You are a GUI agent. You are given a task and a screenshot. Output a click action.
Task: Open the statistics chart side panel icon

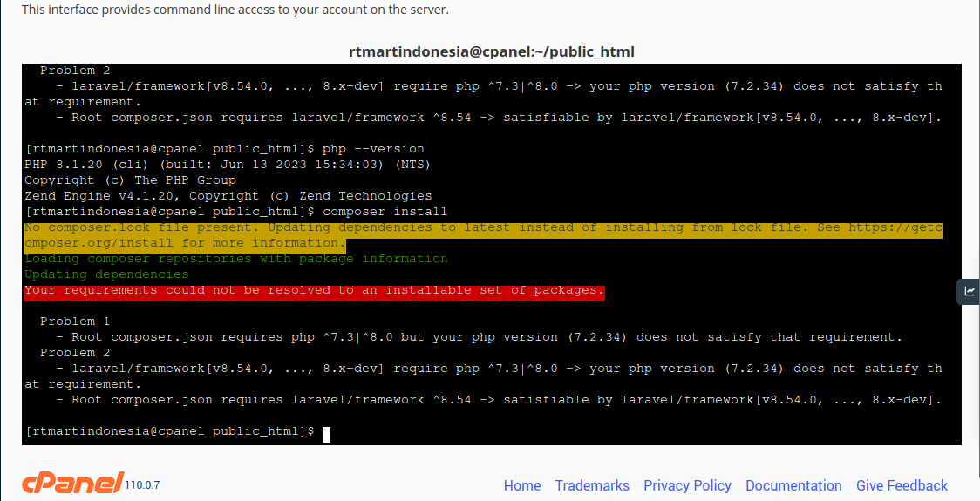[x=969, y=291]
